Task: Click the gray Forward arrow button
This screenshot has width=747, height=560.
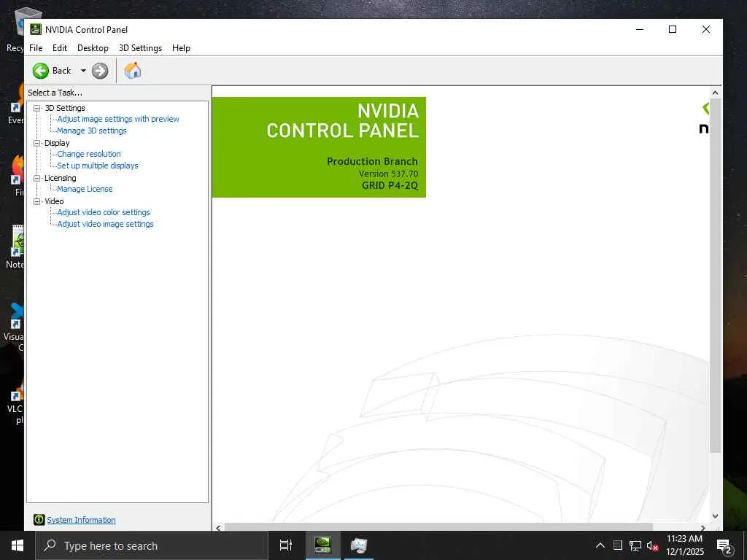Action: click(100, 71)
